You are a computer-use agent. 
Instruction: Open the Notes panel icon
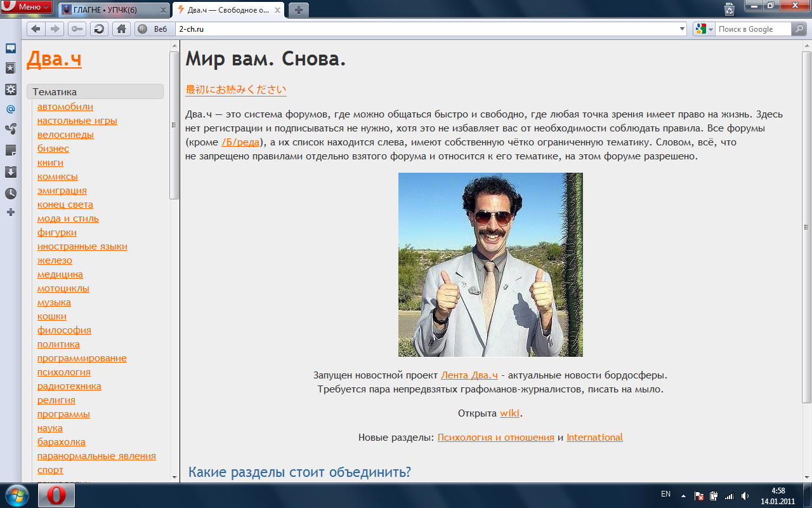point(10,150)
